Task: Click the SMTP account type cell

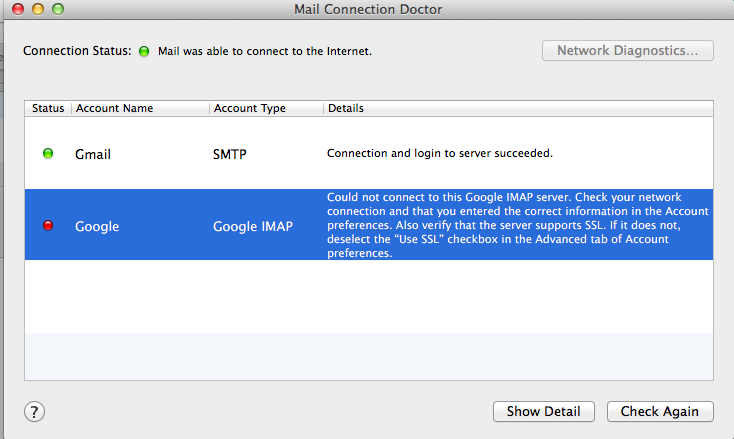Action: 229,154
